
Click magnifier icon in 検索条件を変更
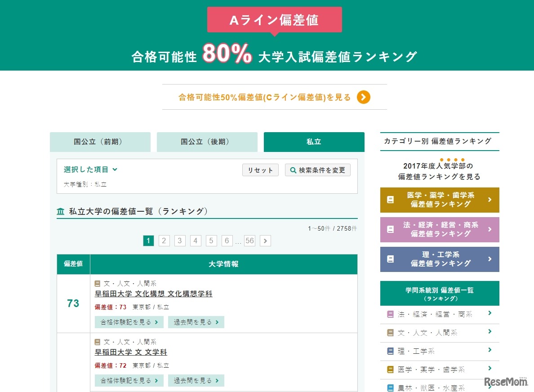pos(293,170)
